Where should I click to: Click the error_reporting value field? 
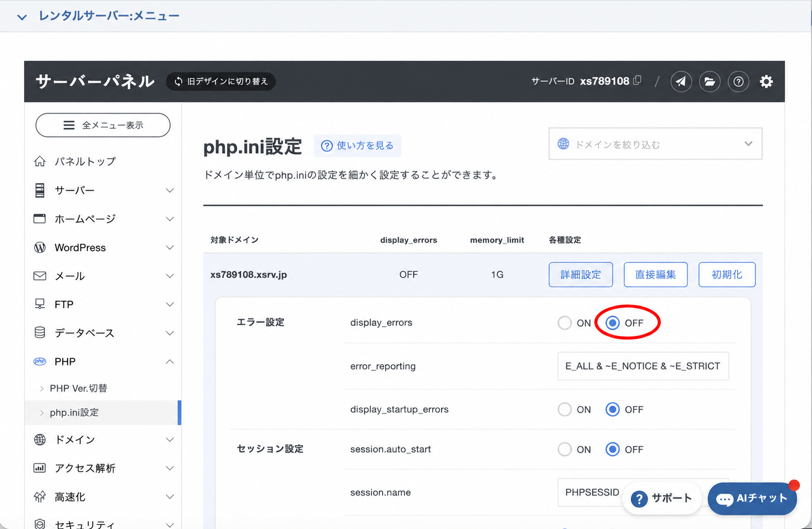[643, 366]
